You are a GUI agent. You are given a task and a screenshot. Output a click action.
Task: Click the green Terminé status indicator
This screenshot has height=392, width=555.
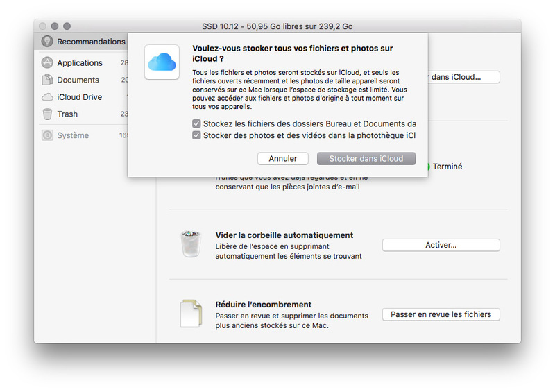(x=429, y=167)
